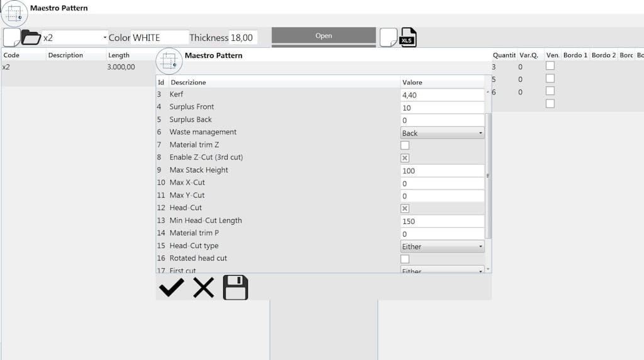Open the x2 material dropdown
The height and width of the screenshot is (360, 644).
pos(75,38)
